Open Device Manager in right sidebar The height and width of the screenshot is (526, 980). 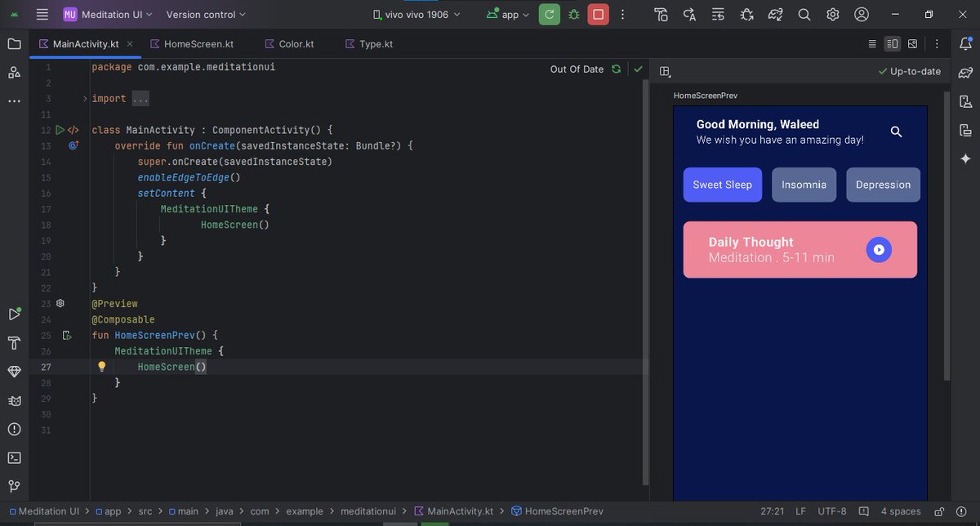click(x=965, y=101)
